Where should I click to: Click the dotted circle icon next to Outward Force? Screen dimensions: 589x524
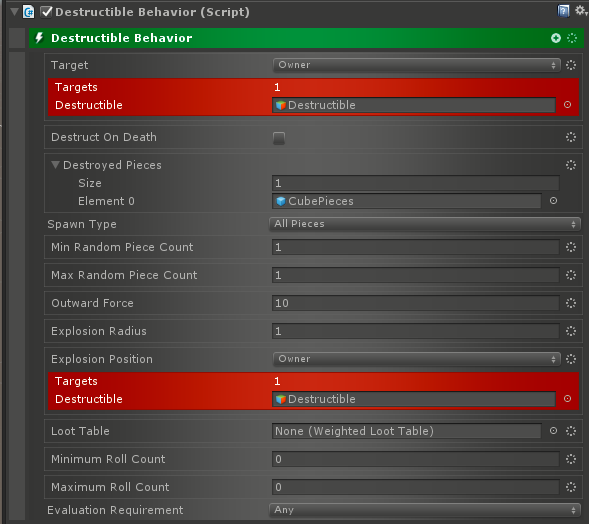tap(571, 303)
